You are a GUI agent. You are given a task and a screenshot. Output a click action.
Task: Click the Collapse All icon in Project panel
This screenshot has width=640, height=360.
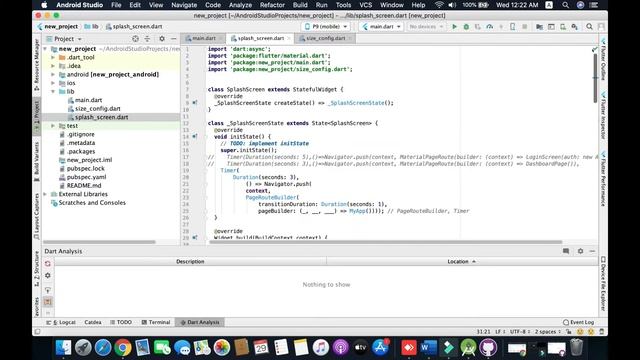pyautogui.click(x=147, y=39)
